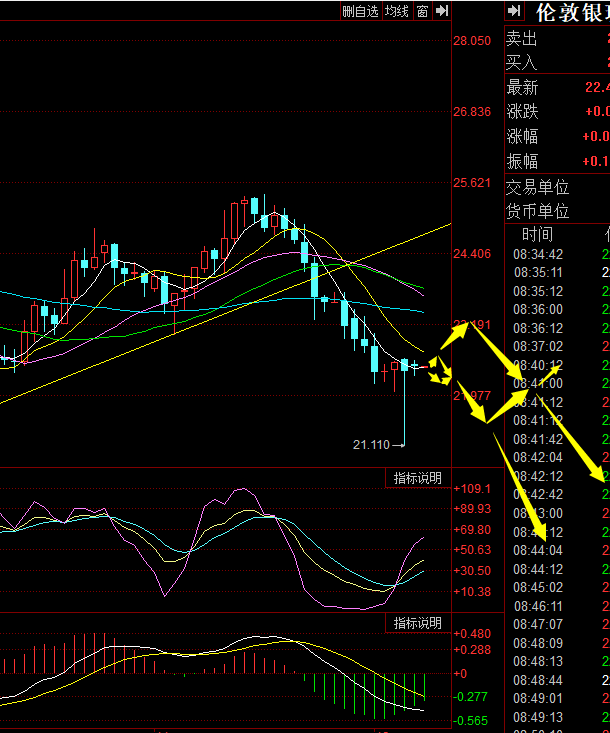610x733 pixels.
Task: Toggle the 均线 moving average lines
Action: click(397, 11)
